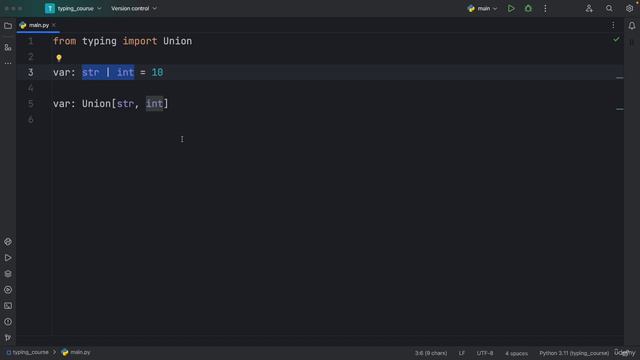Click the scrollbar stripe marker for line 3
This screenshot has width=640, height=360.
(620, 78)
